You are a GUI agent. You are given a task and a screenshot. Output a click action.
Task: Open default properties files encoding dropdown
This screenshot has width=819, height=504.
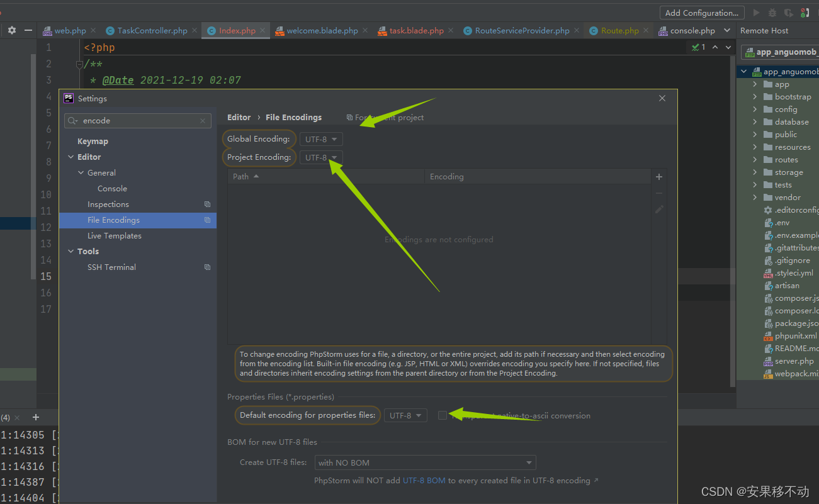[x=405, y=415]
